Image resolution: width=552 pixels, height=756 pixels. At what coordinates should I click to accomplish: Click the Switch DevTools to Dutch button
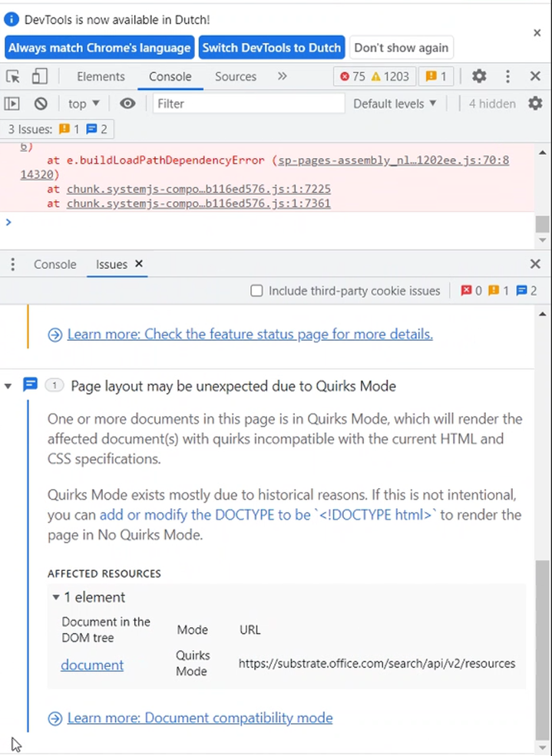pos(271,47)
